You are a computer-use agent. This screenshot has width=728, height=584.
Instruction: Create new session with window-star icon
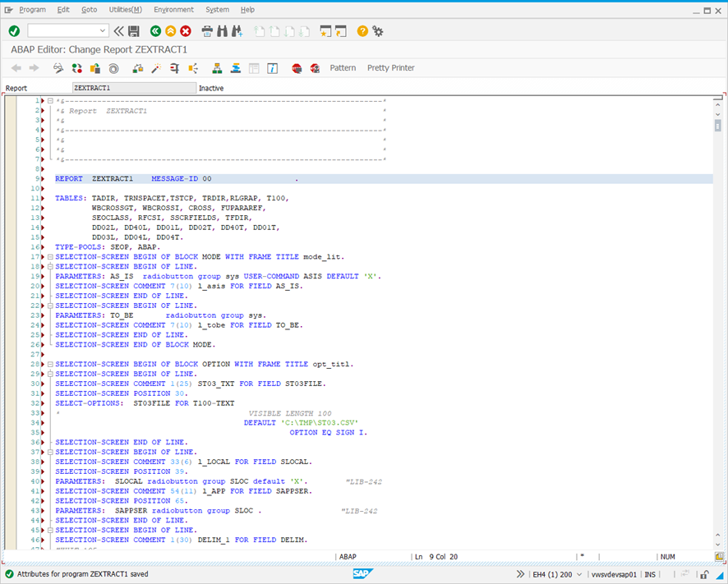(x=325, y=31)
